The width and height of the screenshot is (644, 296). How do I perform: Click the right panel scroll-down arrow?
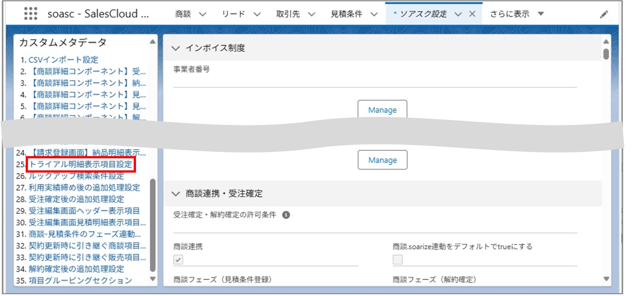tap(606, 279)
